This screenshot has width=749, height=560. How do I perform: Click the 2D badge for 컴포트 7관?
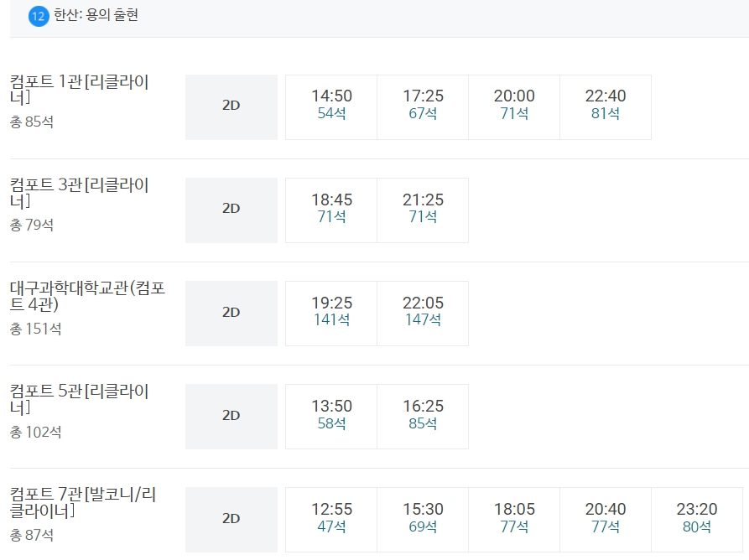click(x=231, y=519)
